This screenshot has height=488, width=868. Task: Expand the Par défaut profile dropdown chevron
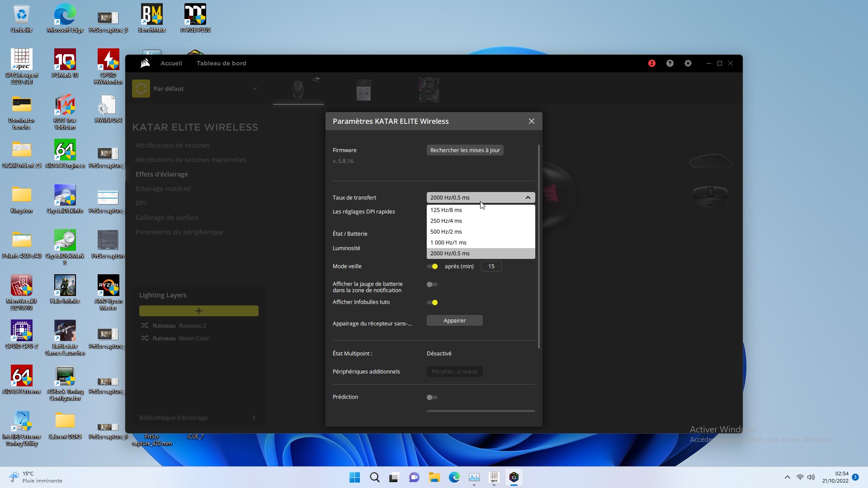(255, 89)
